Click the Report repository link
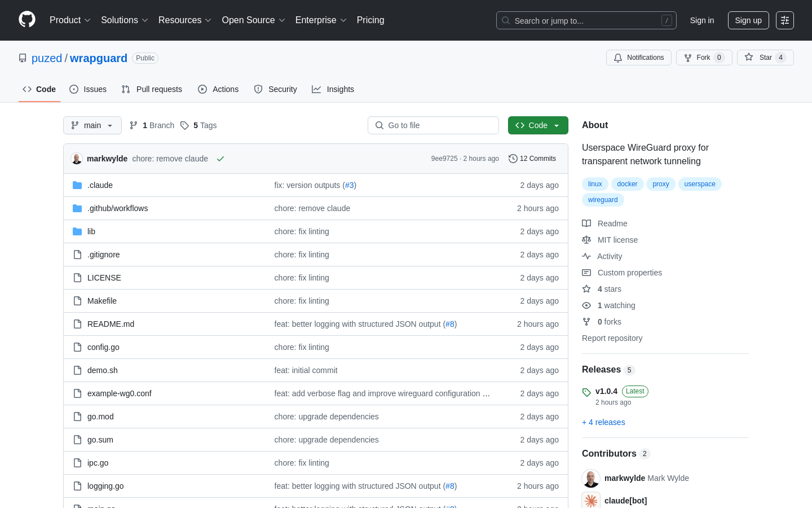The height and width of the screenshot is (508, 812). [612, 338]
